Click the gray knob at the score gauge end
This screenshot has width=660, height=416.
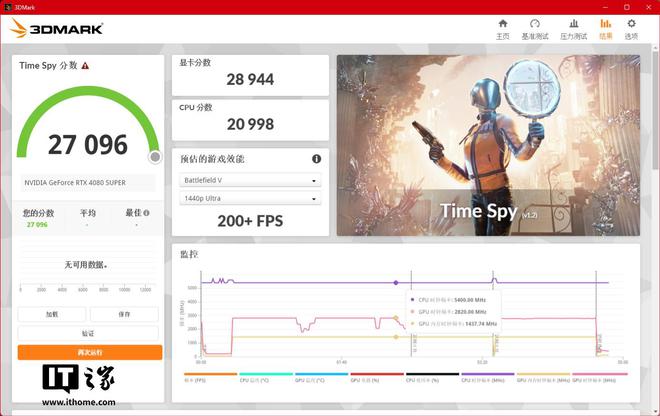click(155, 157)
